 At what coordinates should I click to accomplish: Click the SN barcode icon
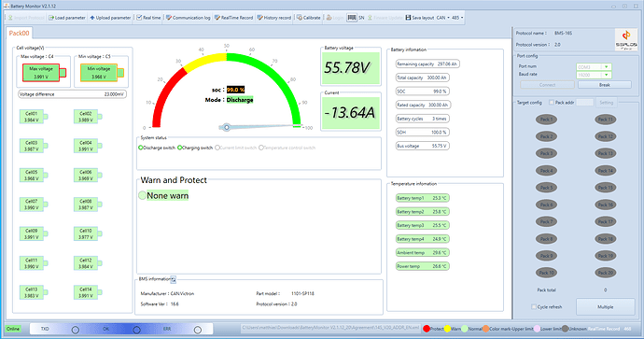(352, 18)
